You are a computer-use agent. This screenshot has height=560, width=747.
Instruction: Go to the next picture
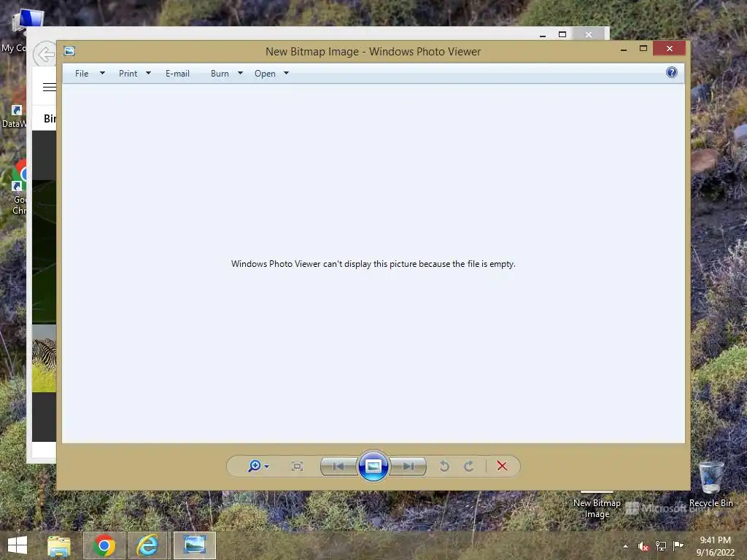tap(408, 466)
